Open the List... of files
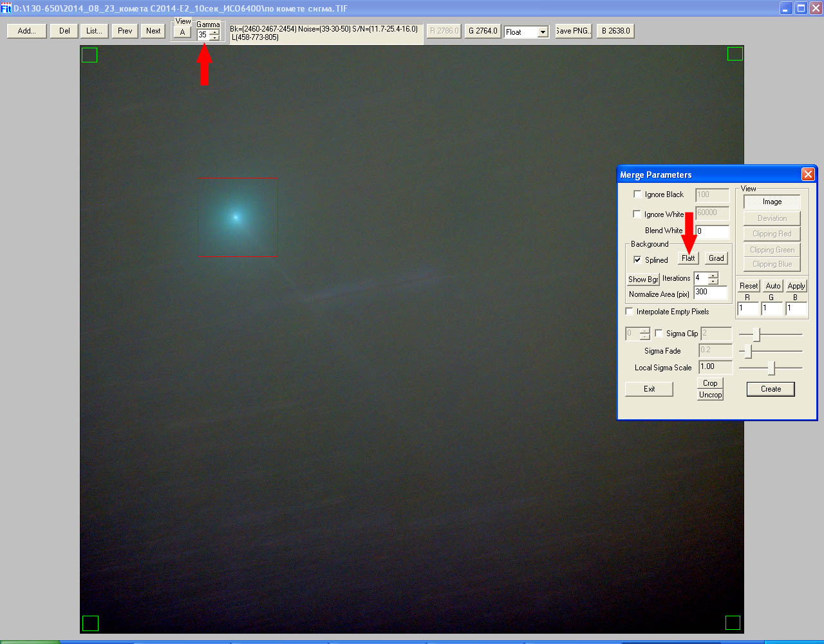This screenshot has height=644, width=824. 94,31
